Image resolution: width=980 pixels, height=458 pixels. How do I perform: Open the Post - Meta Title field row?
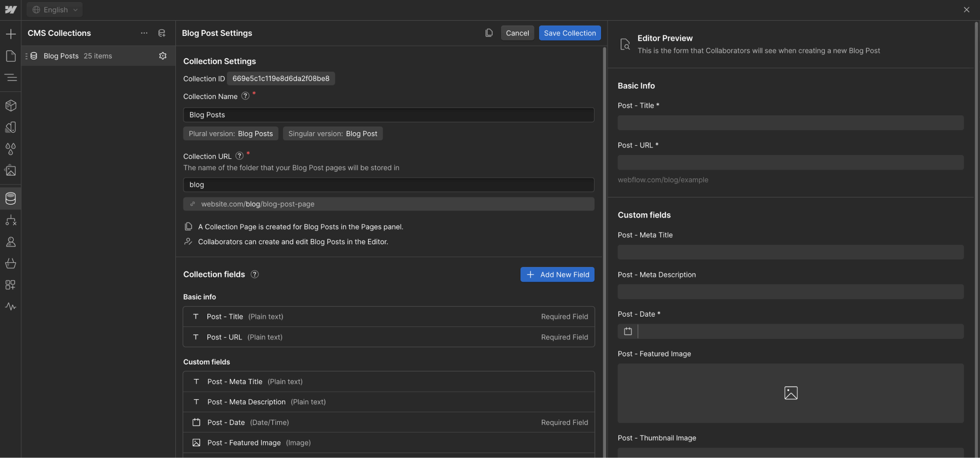tap(389, 382)
